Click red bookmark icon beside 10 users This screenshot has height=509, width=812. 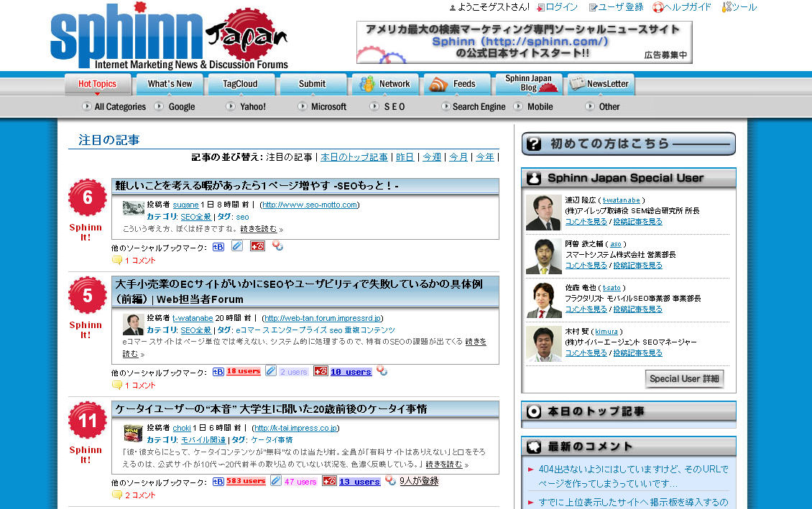(320, 371)
